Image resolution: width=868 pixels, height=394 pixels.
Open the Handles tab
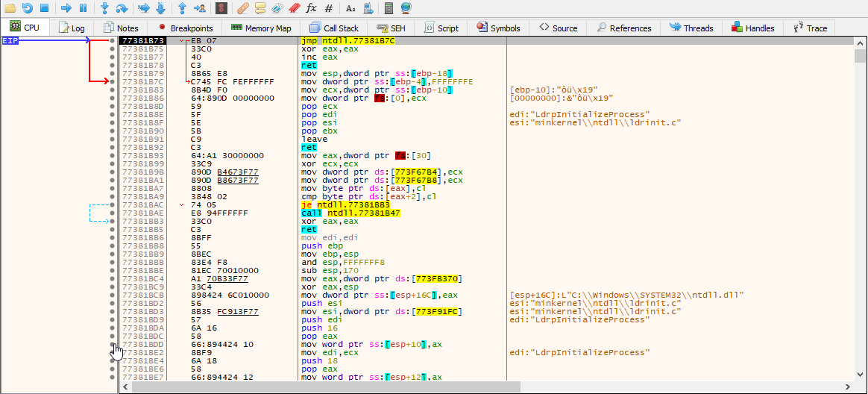click(x=753, y=28)
